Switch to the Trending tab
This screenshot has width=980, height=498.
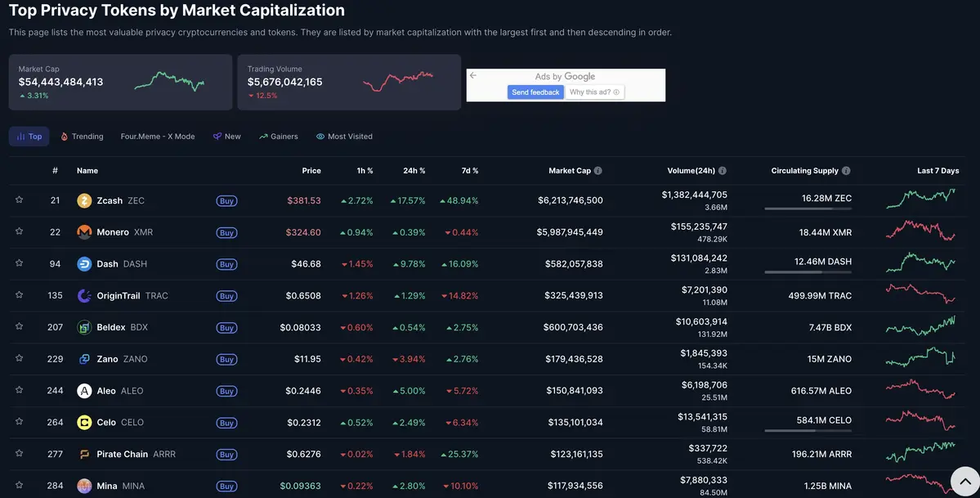tap(84, 134)
